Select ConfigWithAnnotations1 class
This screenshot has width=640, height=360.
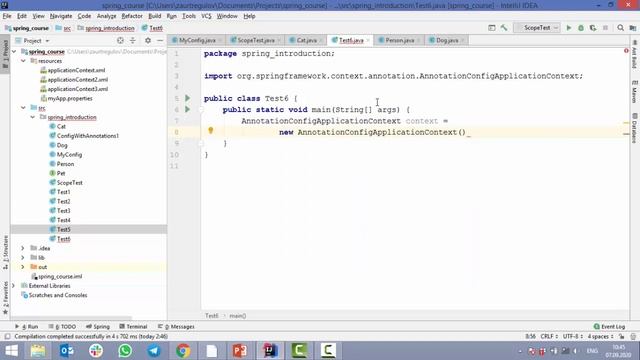(87, 136)
